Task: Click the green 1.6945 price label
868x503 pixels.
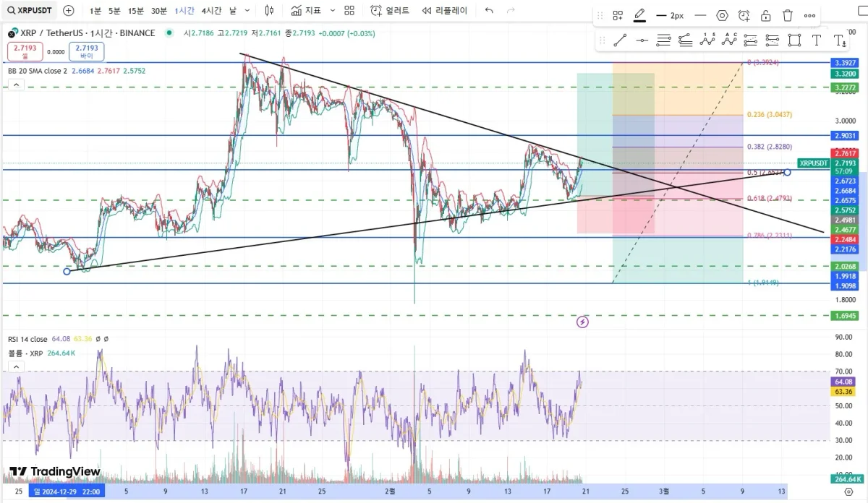Action: [x=846, y=315]
